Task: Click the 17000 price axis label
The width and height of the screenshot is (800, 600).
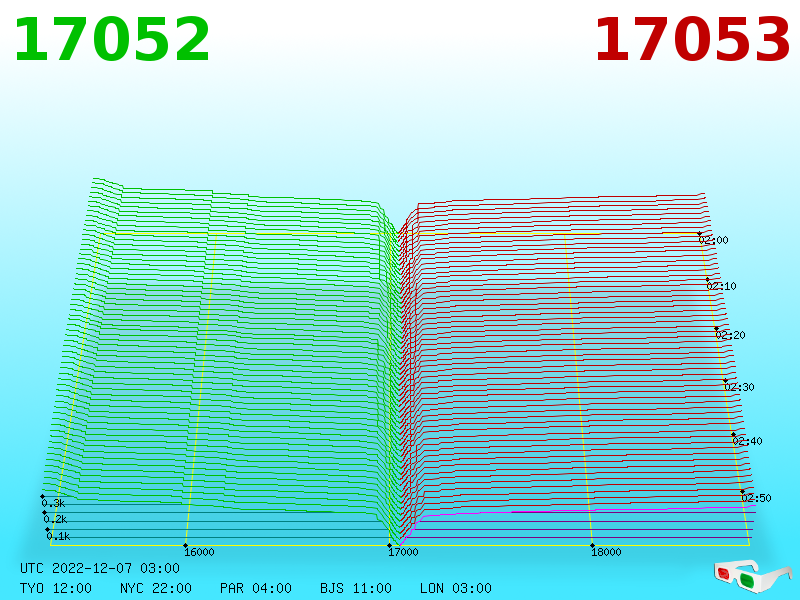Action: 403,552
